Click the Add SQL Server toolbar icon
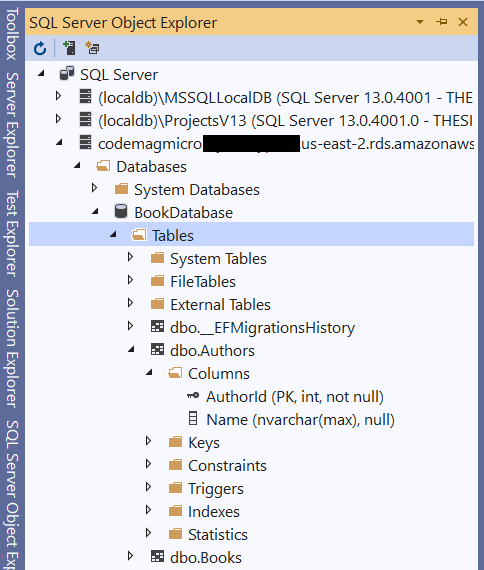The image size is (484, 570). coord(69,48)
